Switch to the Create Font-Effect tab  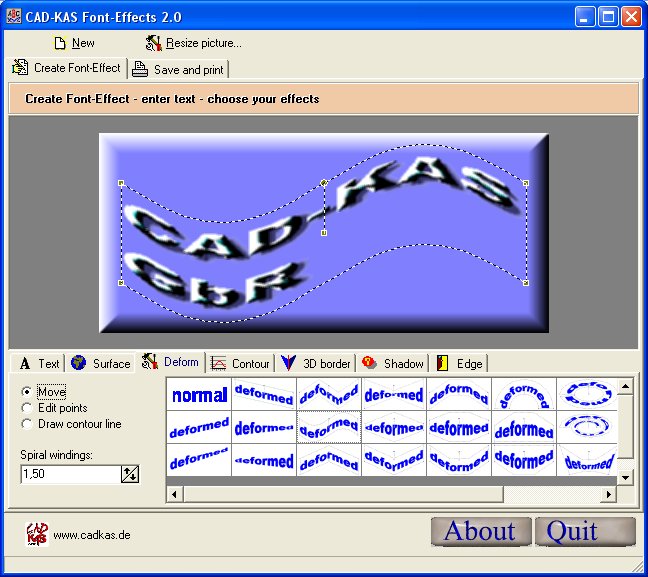pyautogui.click(x=66, y=68)
